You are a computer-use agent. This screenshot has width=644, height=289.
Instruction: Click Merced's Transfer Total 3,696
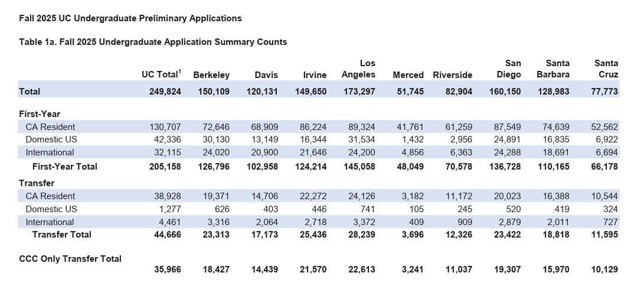pyautogui.click(x=411, y=235)
